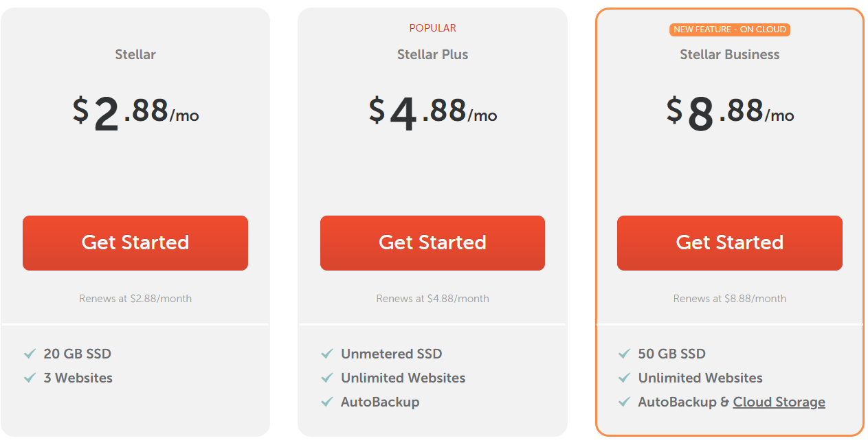Click the $8.88/mo price
The image size is (868, 445).
[x=730, y=113]
